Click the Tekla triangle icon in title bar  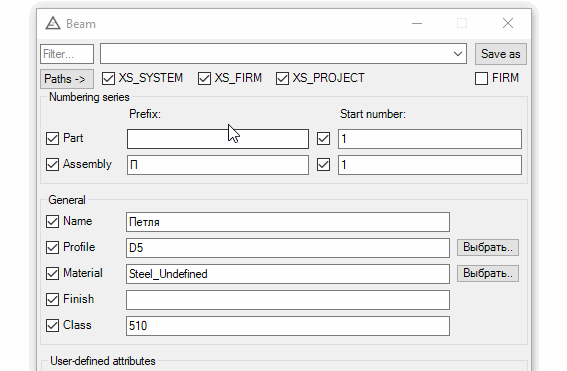53,23
